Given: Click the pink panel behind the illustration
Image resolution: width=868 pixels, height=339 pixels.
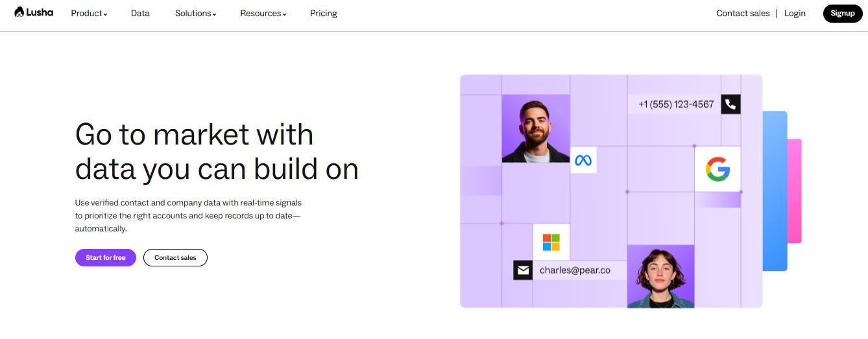Looking at the screenshot, I should 795,191.
